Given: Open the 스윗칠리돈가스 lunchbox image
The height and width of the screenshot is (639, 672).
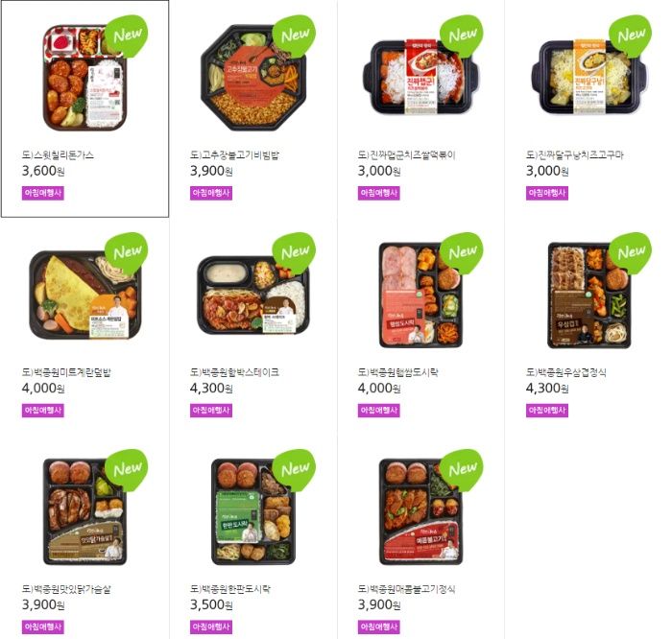Looking at the screenshot, I should (84, 78).
